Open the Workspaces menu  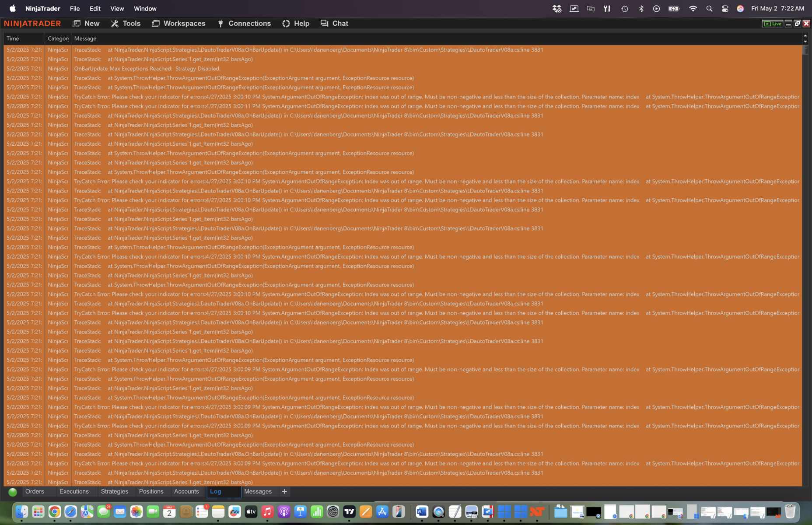(x=178, y=24)
